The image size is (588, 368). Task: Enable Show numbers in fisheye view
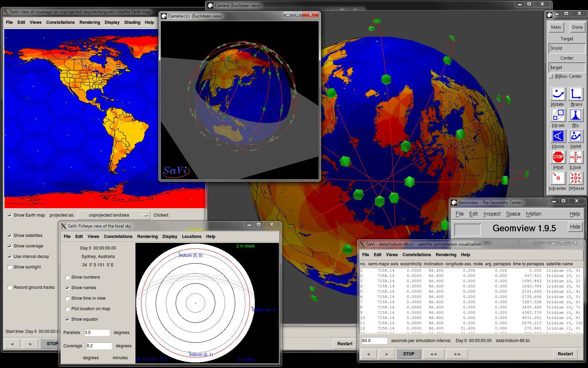click(x=68, y=277)
